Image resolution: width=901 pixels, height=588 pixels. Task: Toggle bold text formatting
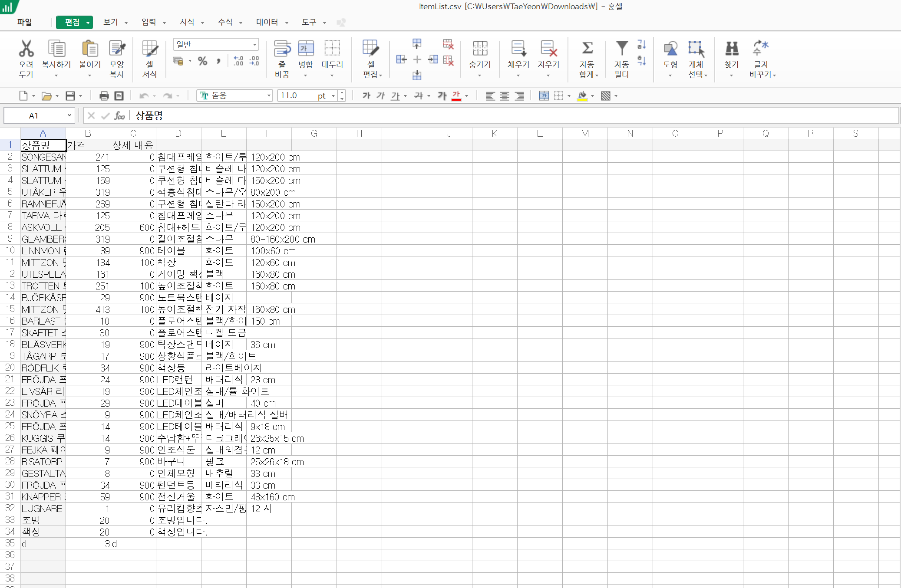tap(366, 95)
